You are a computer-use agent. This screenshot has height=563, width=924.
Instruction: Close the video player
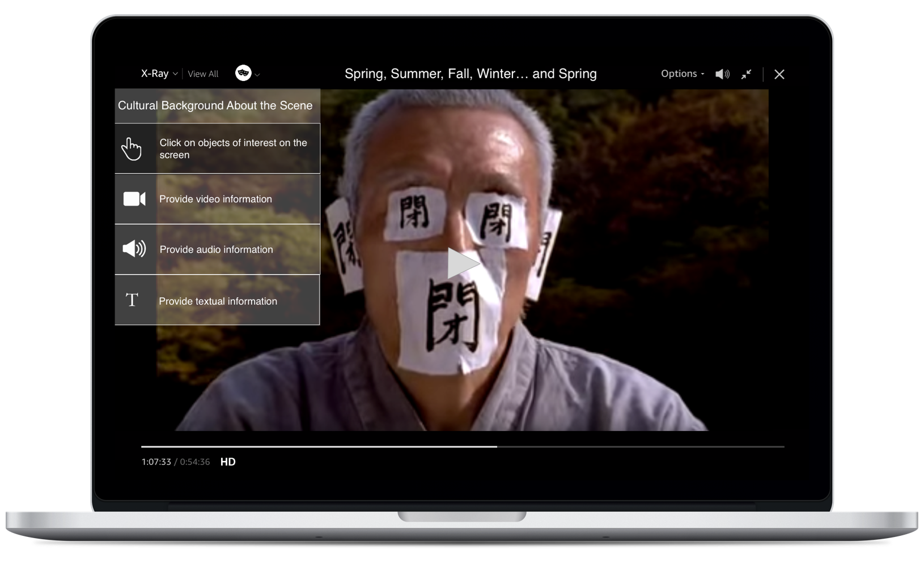click(x=779, y=74)
